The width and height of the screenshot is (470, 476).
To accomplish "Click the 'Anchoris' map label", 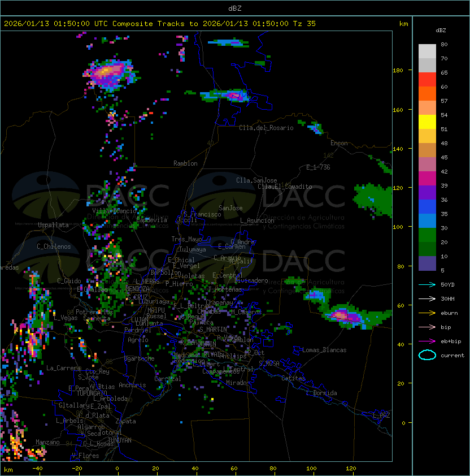I will (x=132, y=385).
